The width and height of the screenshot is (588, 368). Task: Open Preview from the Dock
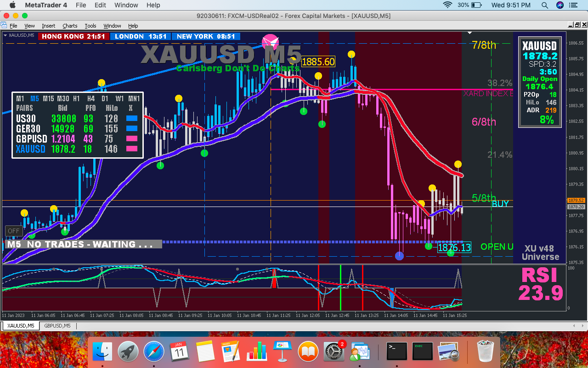(x=448, y=352)
